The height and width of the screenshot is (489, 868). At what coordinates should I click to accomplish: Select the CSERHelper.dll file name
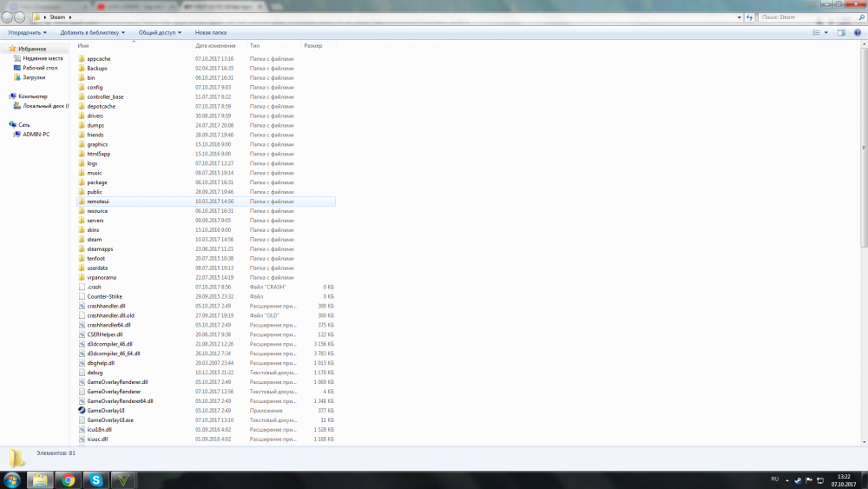click(105, 334)
